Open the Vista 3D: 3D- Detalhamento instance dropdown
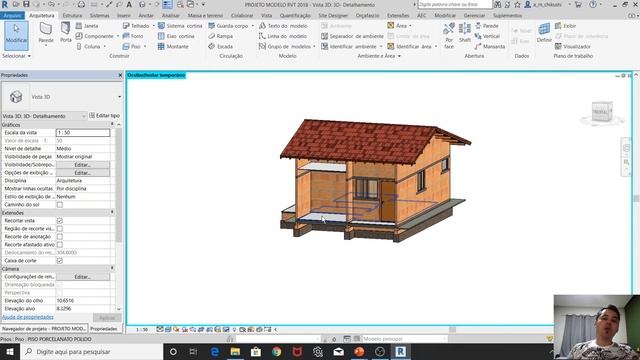 coord(83,116)
